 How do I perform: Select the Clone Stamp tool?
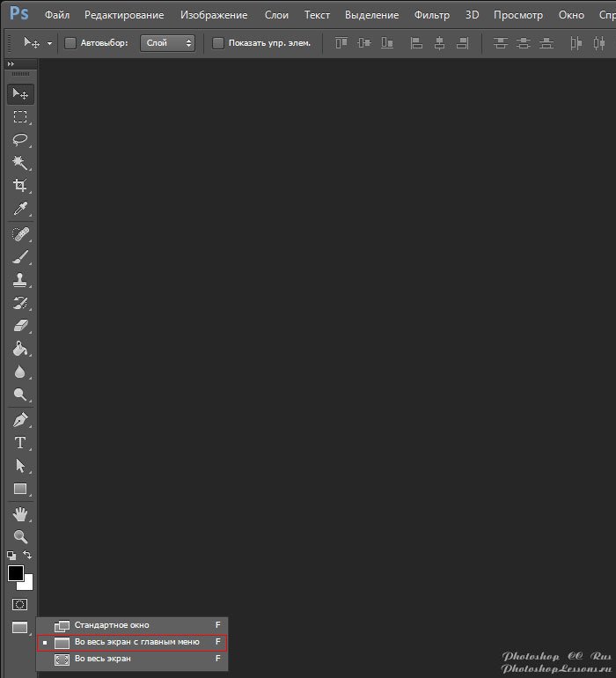pyautogui.click(x=19, y=280)
